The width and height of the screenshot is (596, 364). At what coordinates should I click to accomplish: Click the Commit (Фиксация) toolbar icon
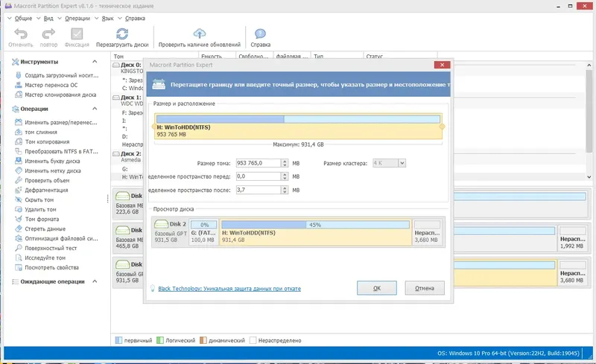(x=77, y=33)
